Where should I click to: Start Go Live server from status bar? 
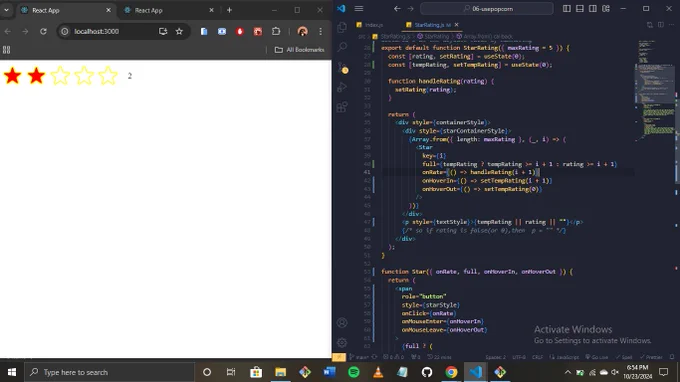tap(596, 357)
